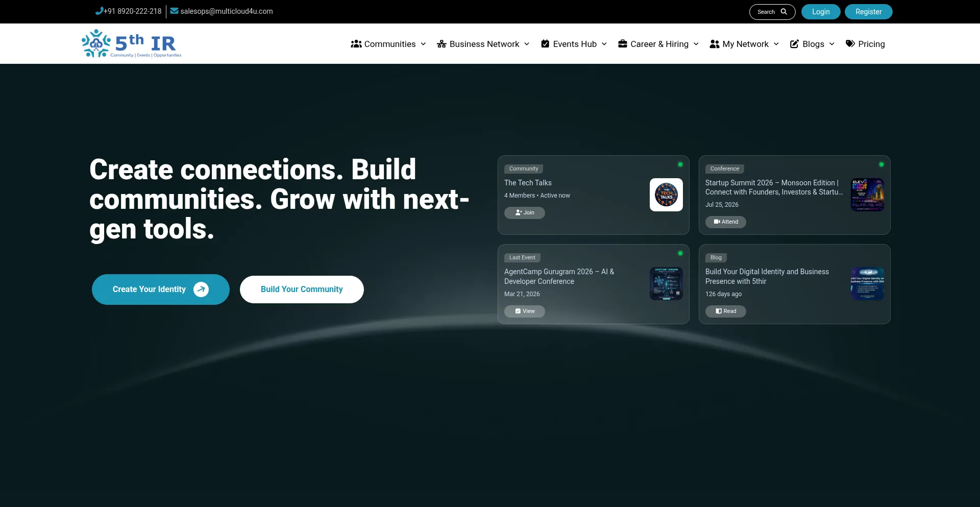This screenshot has height=507, width=980.
Task: Click the book icon on Read
Action: pyautogui.click(x=719, y=311)
